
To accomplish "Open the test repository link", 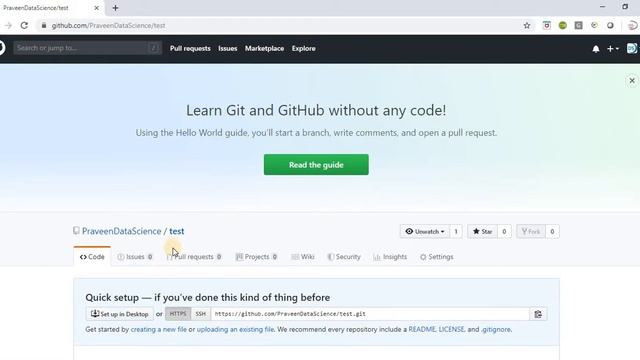I will [177, 231].
